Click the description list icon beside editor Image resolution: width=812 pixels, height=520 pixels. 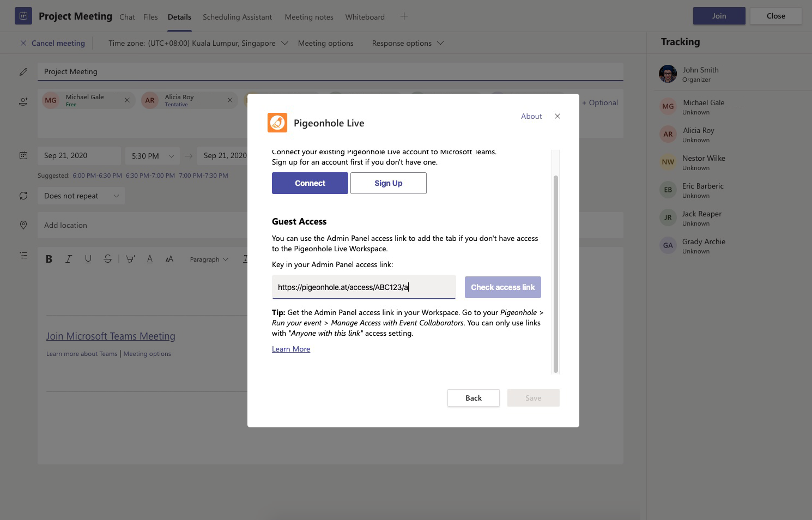tap(23, 255)
